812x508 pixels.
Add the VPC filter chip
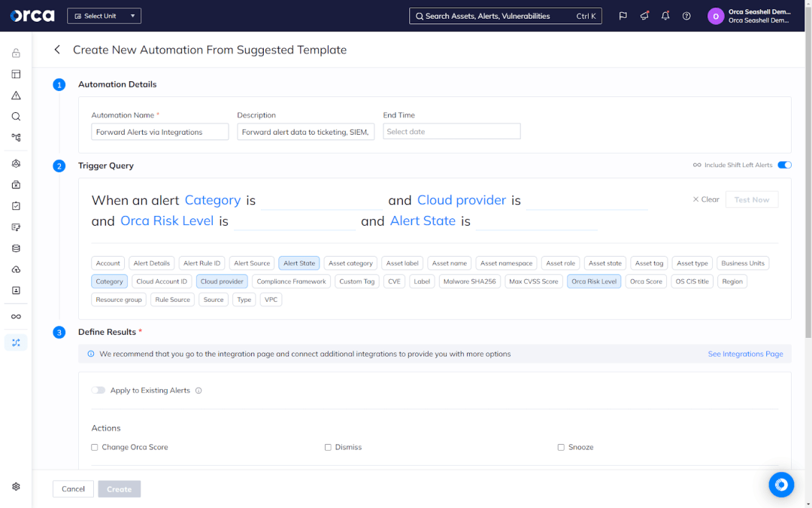pyautogui.click(x=271, y=300)
